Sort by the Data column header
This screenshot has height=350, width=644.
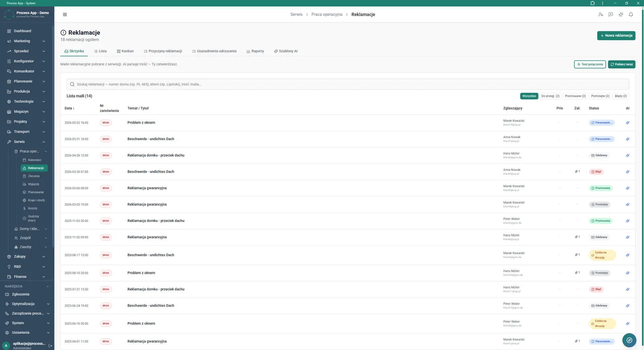pyautogui.click(x=69, y=108)
